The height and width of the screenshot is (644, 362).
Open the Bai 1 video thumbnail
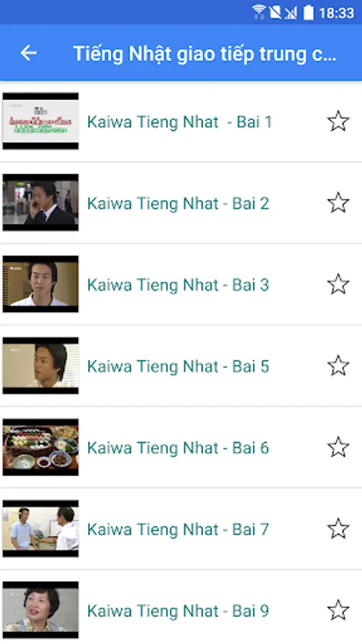pos(41,121)
